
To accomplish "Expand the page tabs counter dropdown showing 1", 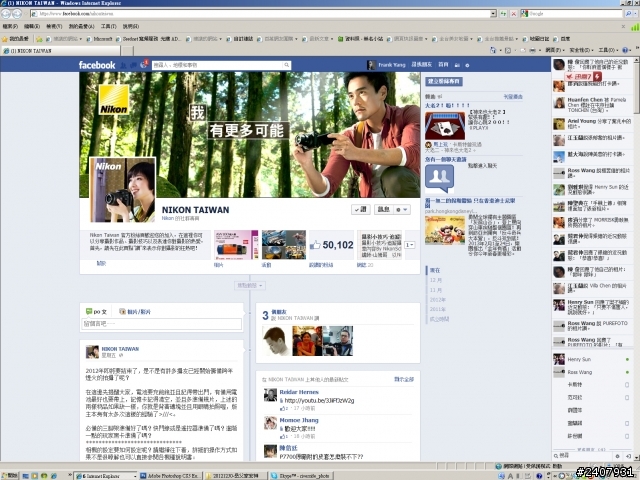I will pos(410,245).
